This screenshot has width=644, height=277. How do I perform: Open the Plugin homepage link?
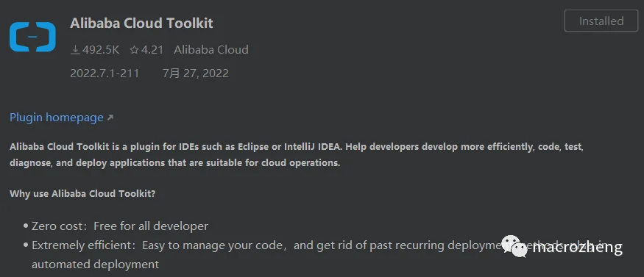[x=57, y=118]
